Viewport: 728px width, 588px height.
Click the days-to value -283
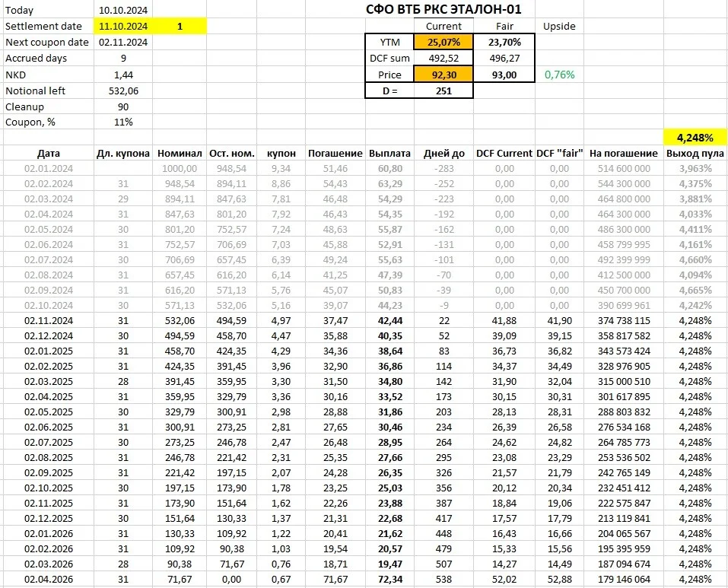click(443, 169)
